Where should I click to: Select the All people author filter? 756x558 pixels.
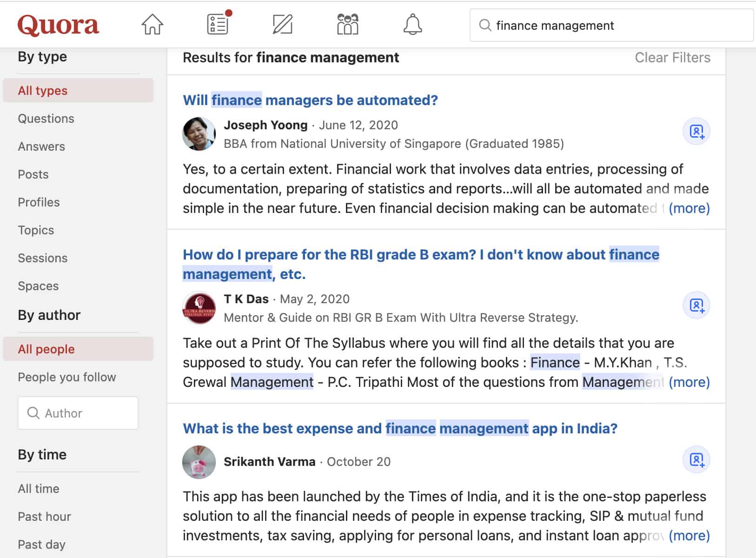(x=46, y=349)
